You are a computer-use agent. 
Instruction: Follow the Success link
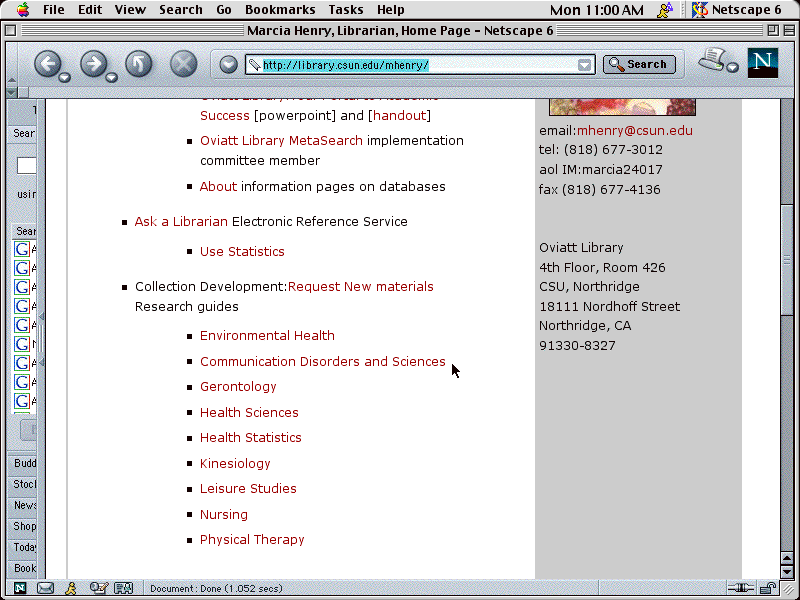[x=224, y=116]
